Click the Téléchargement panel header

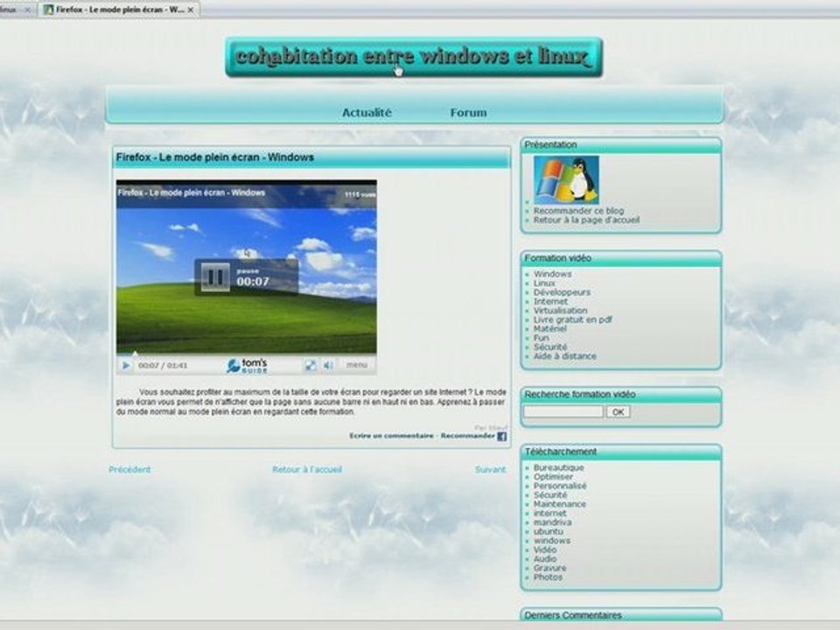click(x=621, y=451)
